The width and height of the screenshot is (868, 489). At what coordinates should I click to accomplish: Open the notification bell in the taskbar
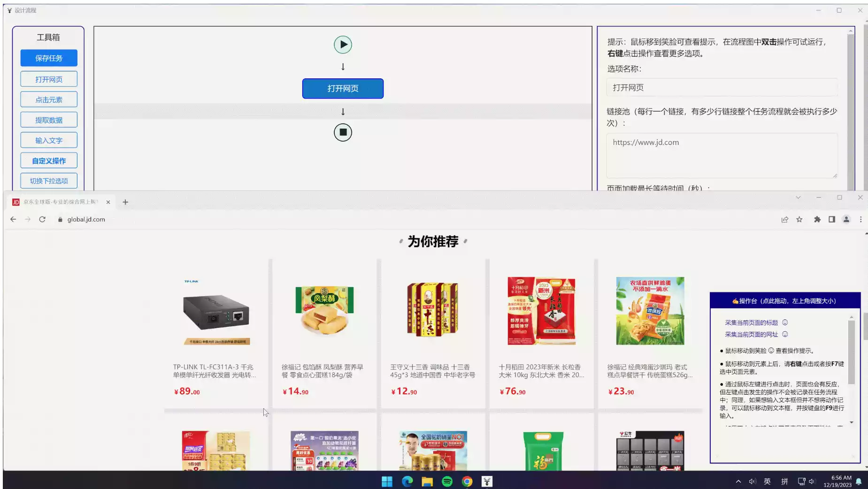coord(859,481)
